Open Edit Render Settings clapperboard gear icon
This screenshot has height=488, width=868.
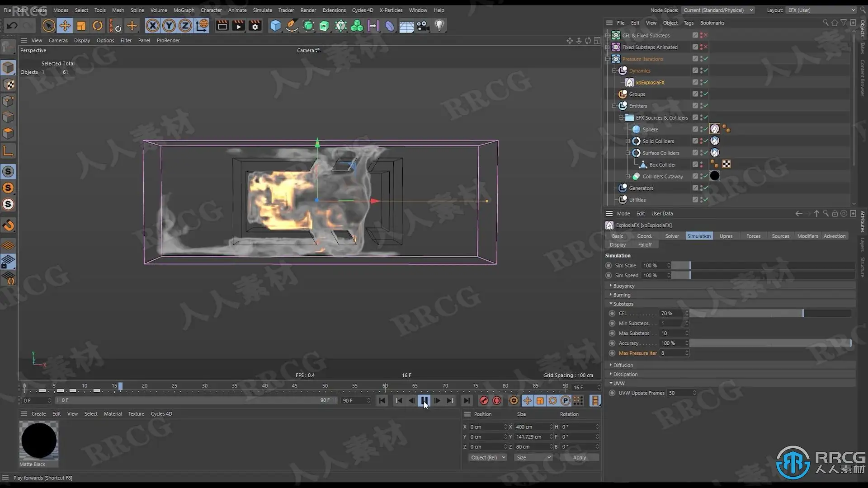click(x=255, y=26)
